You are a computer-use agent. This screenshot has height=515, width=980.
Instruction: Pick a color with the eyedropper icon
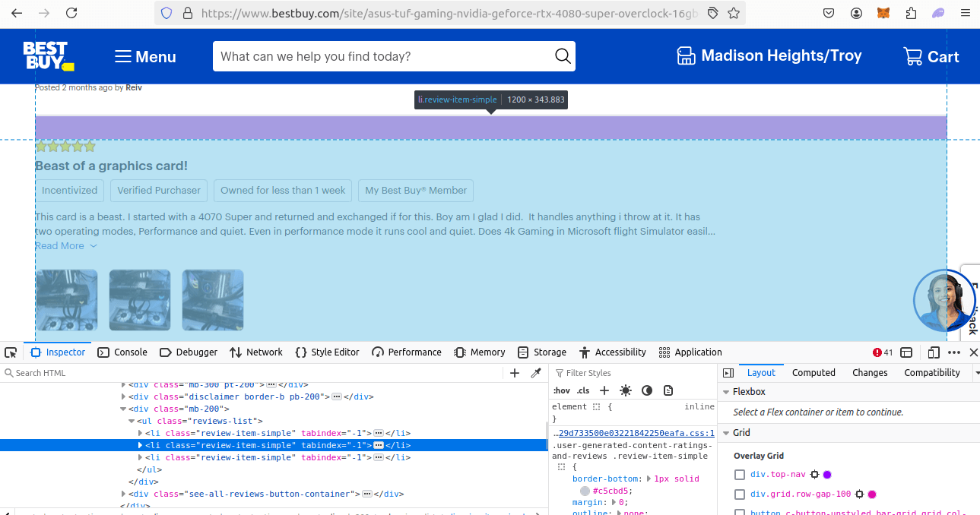tap(536, 373)
